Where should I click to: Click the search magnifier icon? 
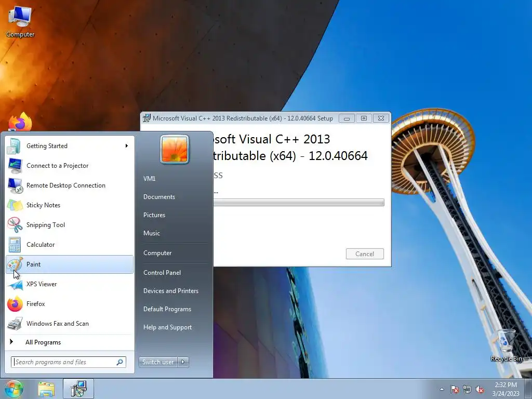(x=120, y=362)
